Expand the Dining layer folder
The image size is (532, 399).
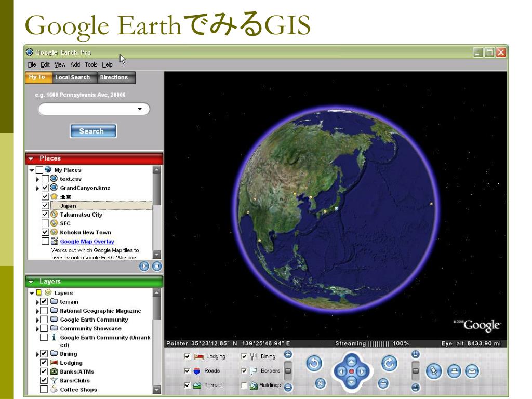[x=37, y=354]
